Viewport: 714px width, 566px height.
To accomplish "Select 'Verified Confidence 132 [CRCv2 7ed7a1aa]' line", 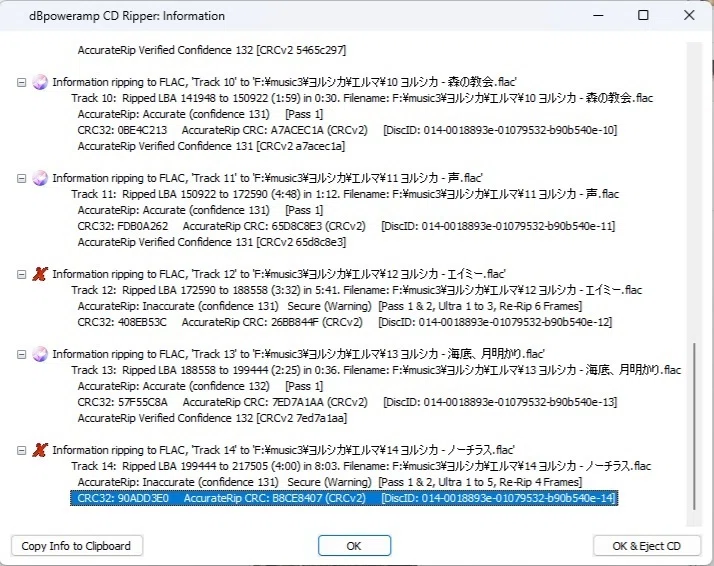I will [x=212, y=418].
